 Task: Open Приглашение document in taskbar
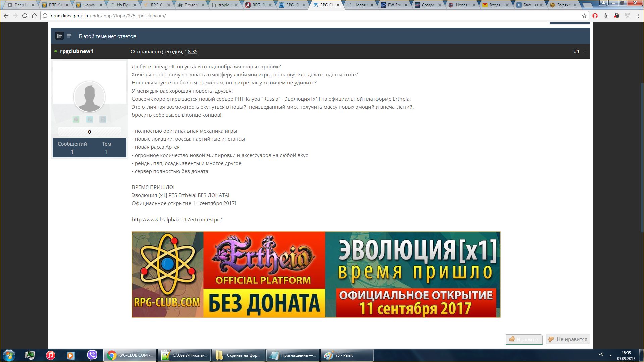293,355
